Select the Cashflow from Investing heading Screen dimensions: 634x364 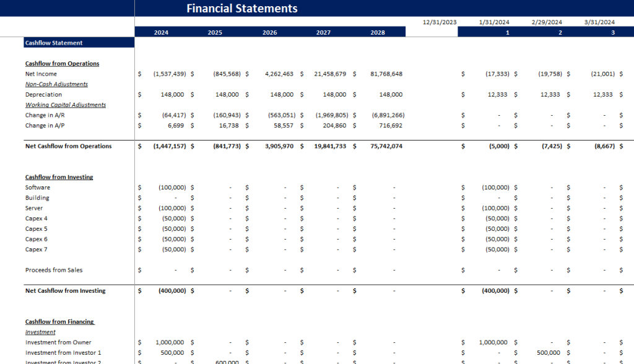coord(59,177)
